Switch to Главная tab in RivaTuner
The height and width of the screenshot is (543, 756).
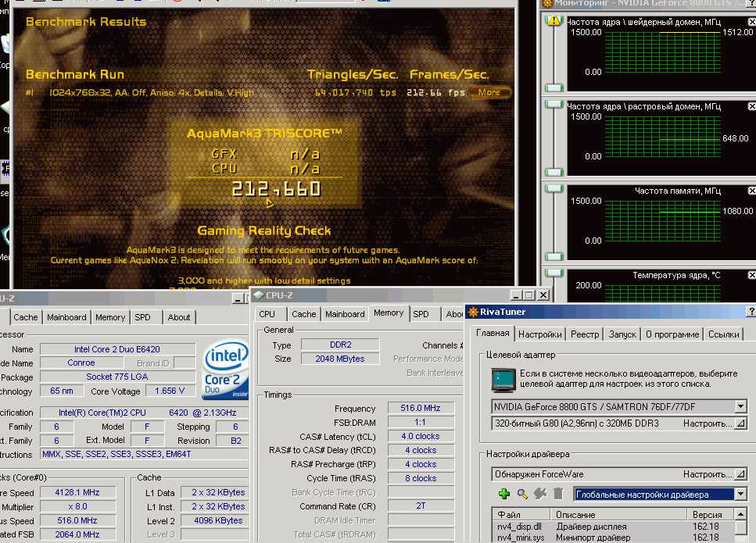pos(493,333)
